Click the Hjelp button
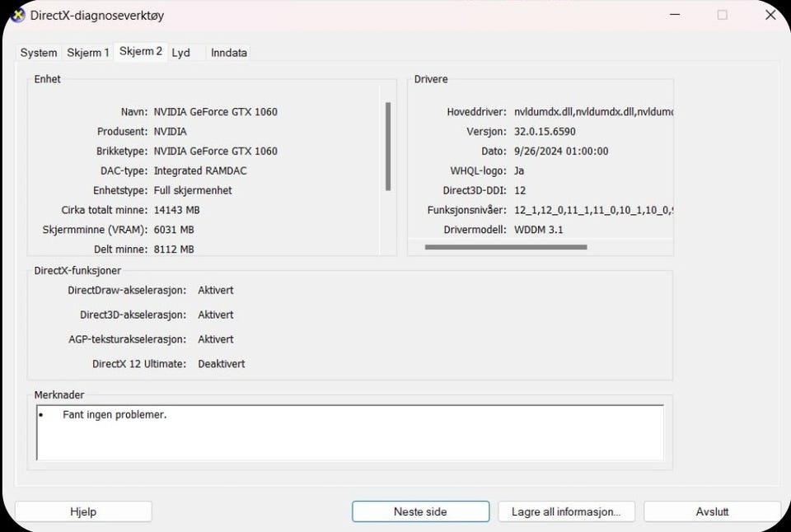The height and width of the screenshot is (532, 791). [83, 511]
